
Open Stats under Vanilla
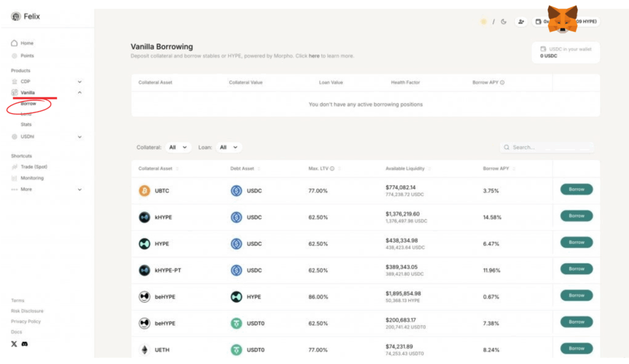[26, 125]
